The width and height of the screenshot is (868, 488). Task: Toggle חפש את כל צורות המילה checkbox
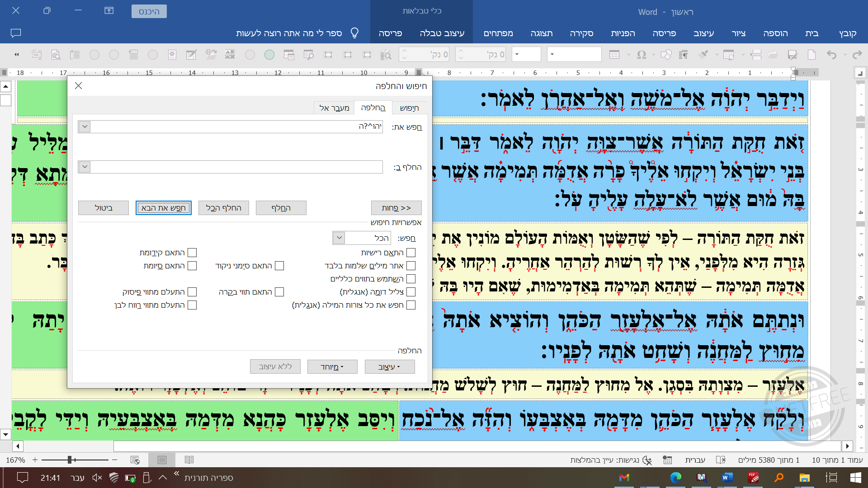[411, 305]
